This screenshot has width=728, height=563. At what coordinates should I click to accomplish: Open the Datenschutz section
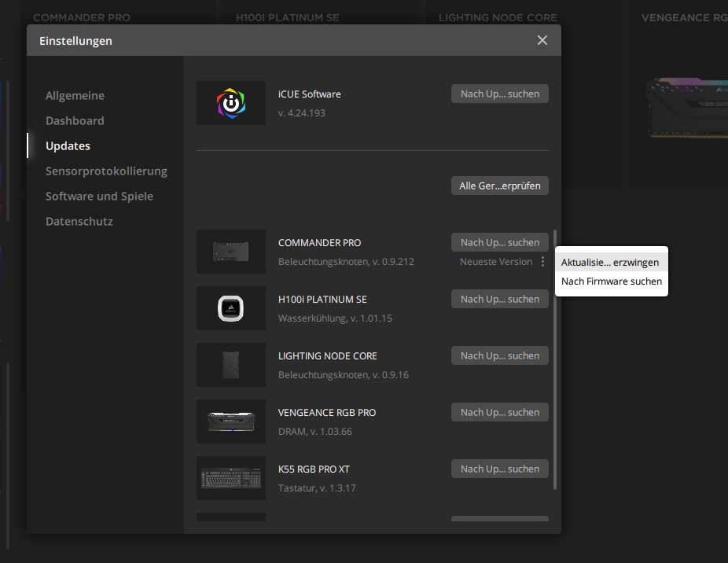click(79, 221)
